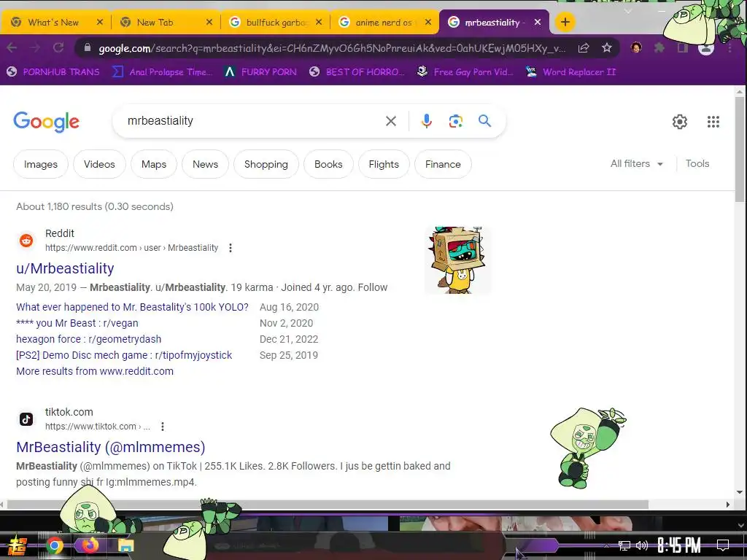The image size is (747, 560).
Task: Start voice search with the microphone
Action: coord(426,121)
